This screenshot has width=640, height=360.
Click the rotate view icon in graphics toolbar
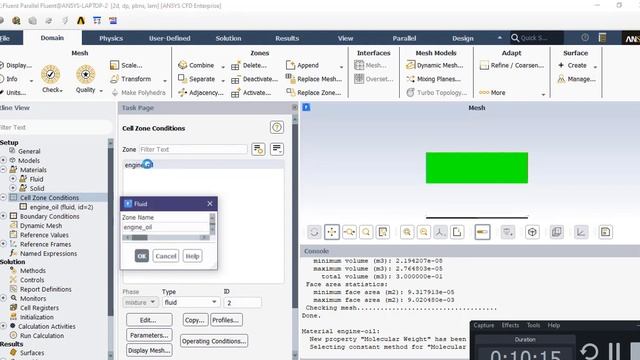point(314,232)
